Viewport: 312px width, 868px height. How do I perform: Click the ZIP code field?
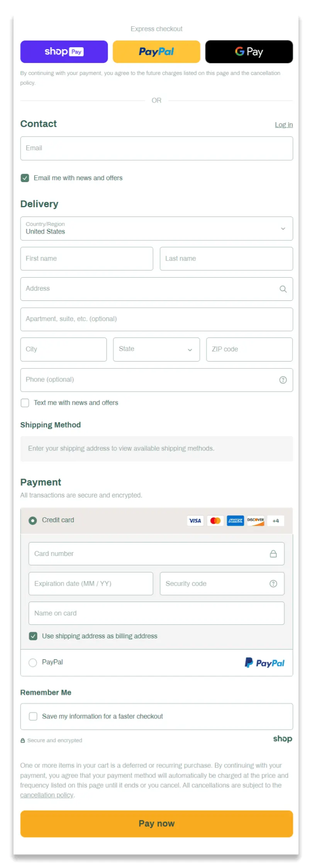[249, 349]
